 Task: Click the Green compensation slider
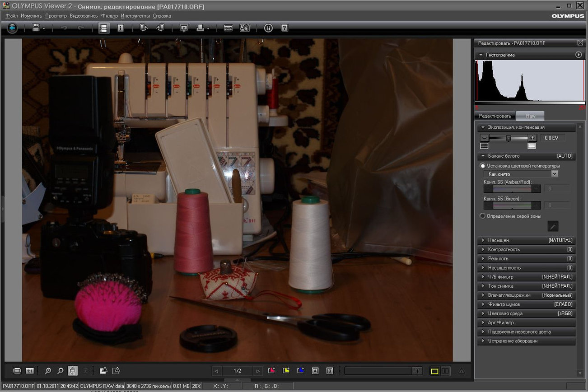coord(512,205)
